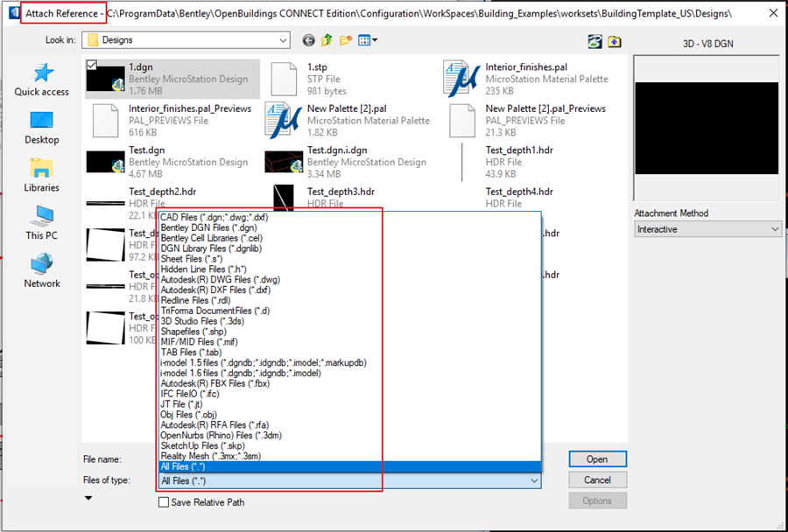Click the Cancel button
The width and height of the screenshot is (788, 532).
[x=597, y=480]
